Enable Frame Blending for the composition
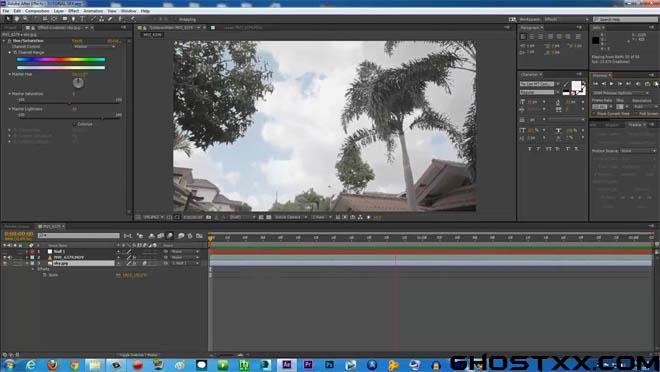The height and width of the screenshot is (372, 660). [x=160, y=236]
